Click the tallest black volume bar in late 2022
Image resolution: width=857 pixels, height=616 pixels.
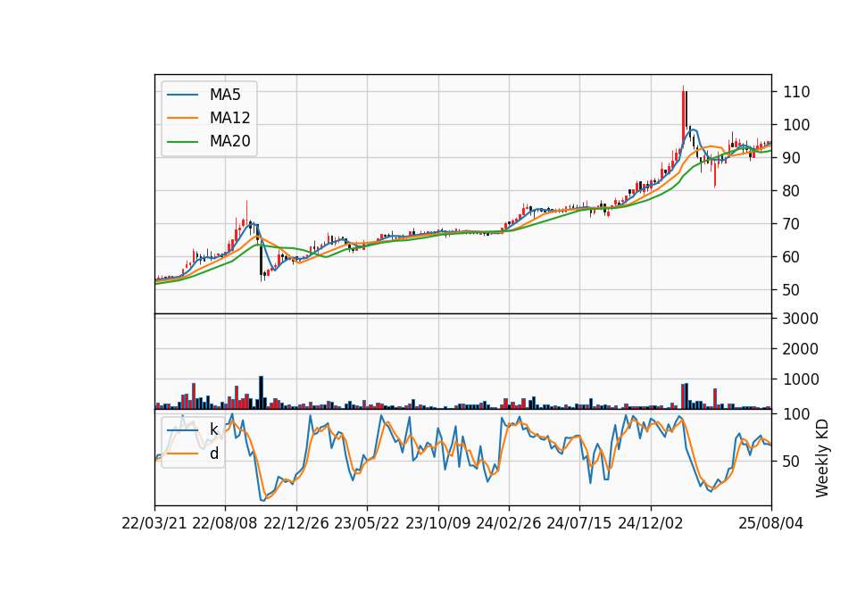tap(262, 393)
